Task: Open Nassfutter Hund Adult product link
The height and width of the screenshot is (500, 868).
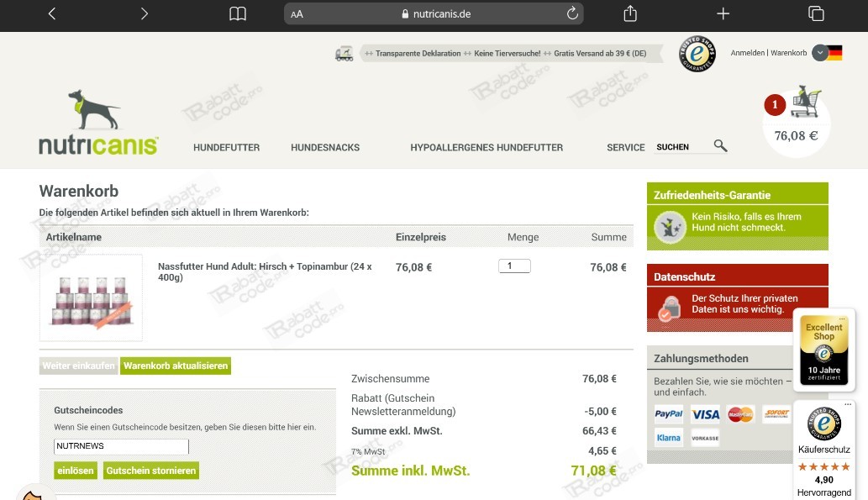Action: (265, 272)
